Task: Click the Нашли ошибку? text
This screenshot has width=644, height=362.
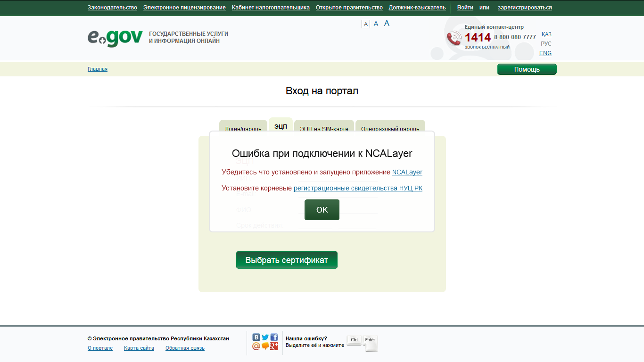Action: [306, 338]
